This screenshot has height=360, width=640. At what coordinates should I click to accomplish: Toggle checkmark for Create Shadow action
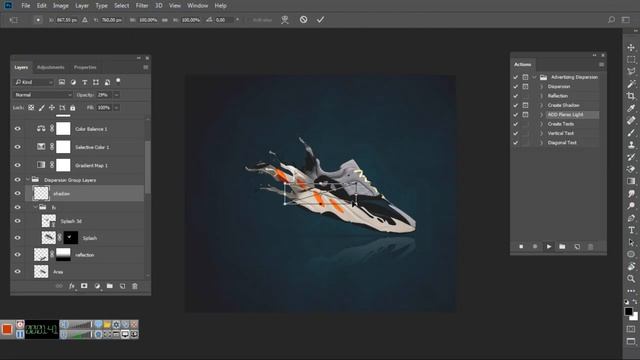(x=516, y=105)
